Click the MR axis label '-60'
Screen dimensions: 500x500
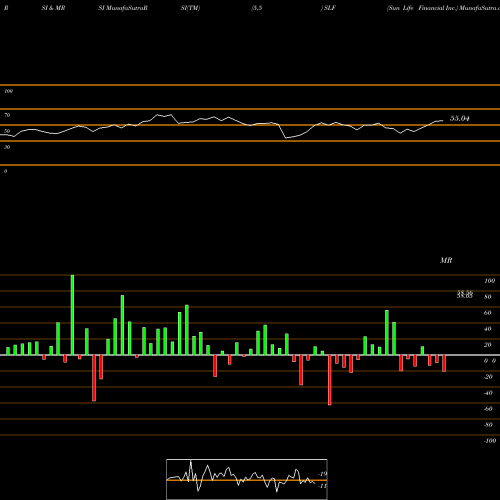pyautogui.click(x=488, y=409)
